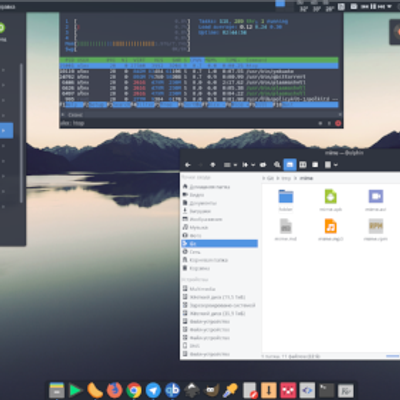Select mime.rpm package file in Dolphin
Screen dimensions: 400x400
coord(376,230)
